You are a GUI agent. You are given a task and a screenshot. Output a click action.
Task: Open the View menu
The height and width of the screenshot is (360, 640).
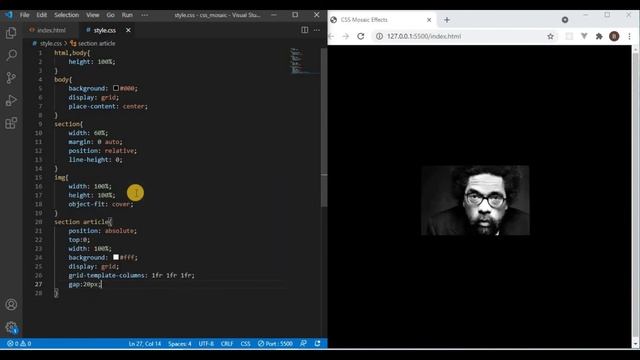pyautogui.click(x=93, y=15)
